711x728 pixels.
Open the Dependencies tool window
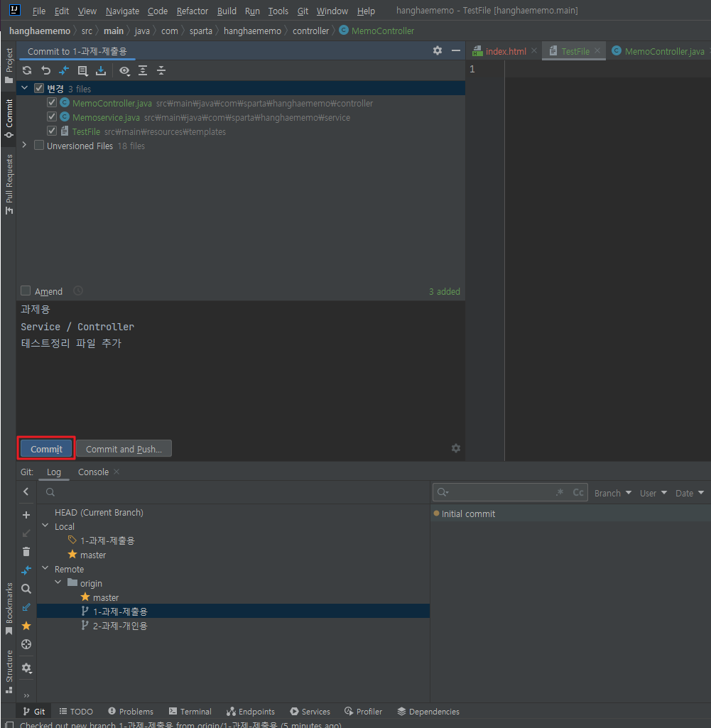tap(428, 712)
